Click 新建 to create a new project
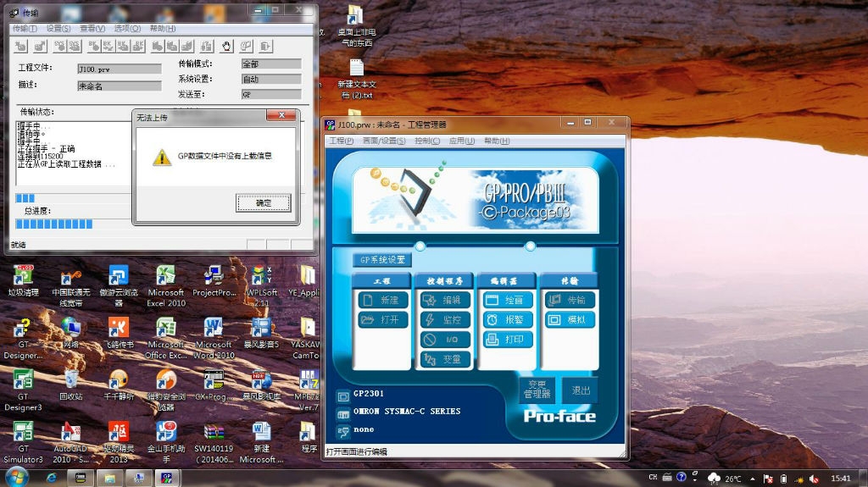Screen dimensions: 868x487 tap(383, 300)
